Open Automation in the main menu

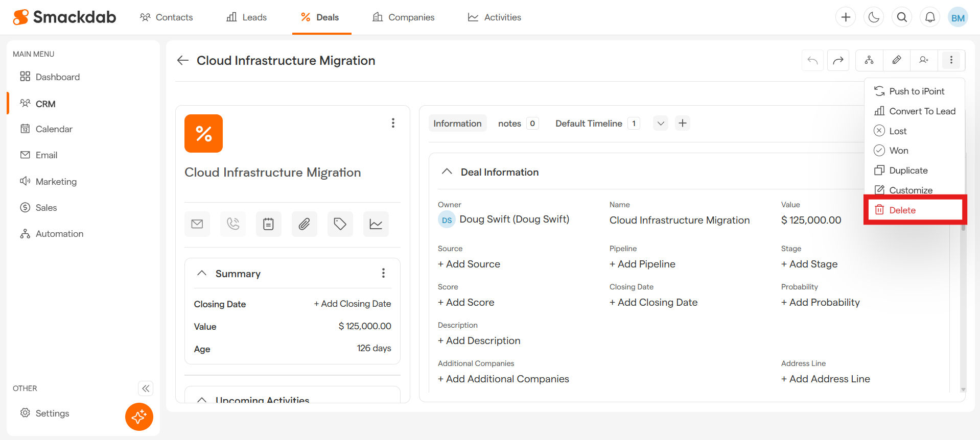pos(59,234)
